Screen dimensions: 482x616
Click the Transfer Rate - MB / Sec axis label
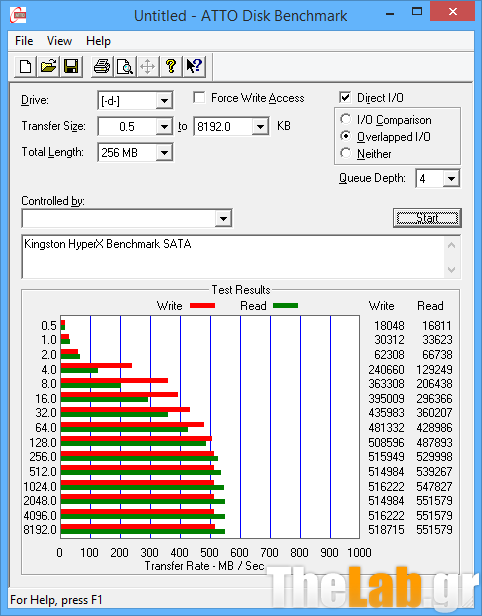coord(205,566)
